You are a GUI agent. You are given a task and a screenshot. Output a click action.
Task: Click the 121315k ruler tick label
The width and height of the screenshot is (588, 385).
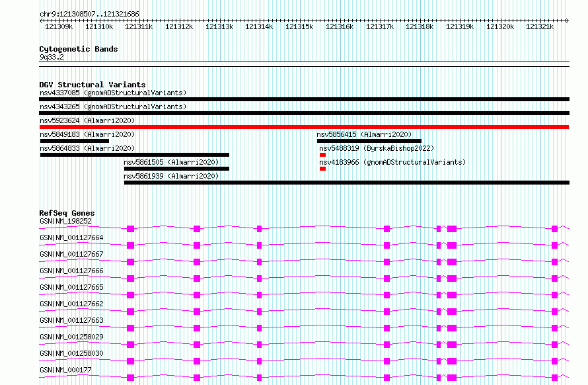pos(299,26)
